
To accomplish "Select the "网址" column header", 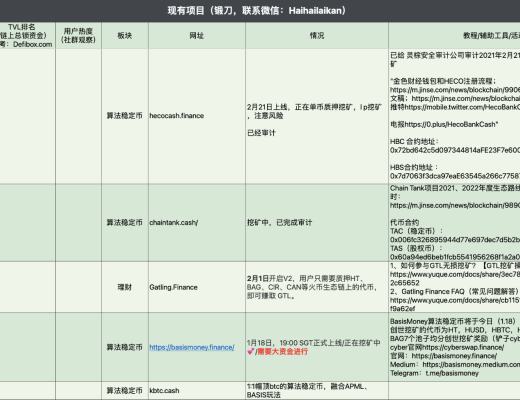I will 197,35.
